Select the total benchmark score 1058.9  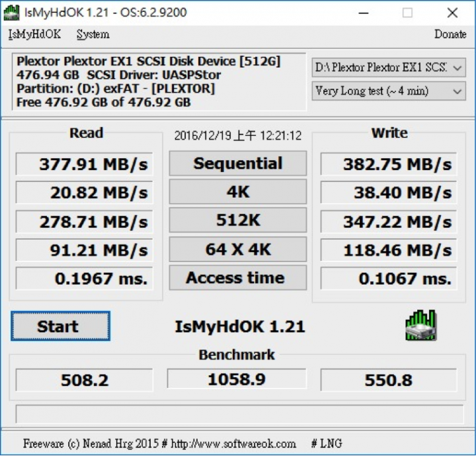pos(237,379)
